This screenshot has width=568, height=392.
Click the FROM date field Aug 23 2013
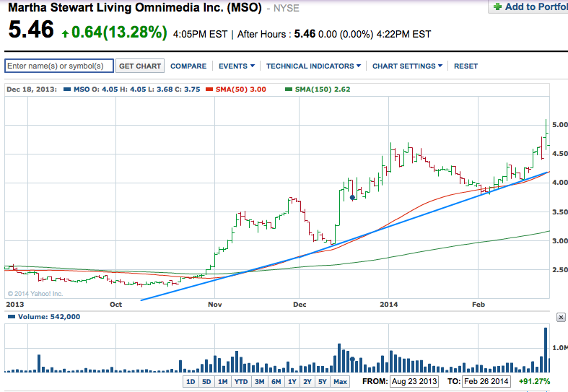[414, 381]
